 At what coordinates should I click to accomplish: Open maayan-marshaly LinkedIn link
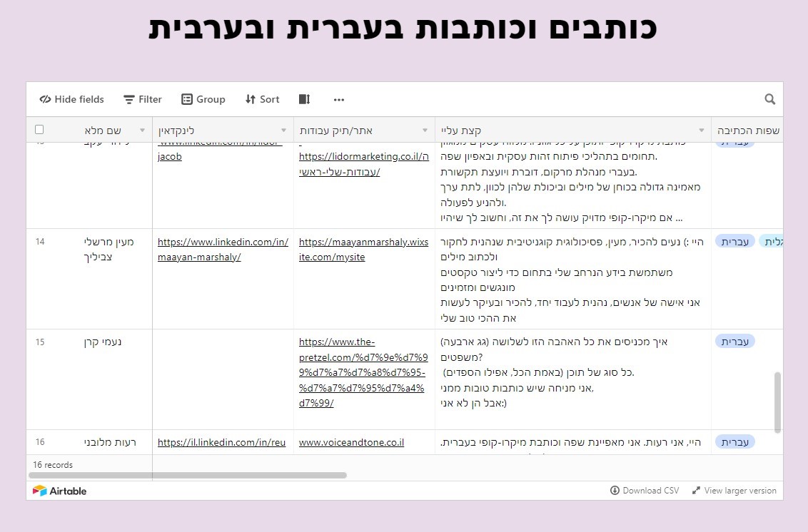[x=223, y=249]
